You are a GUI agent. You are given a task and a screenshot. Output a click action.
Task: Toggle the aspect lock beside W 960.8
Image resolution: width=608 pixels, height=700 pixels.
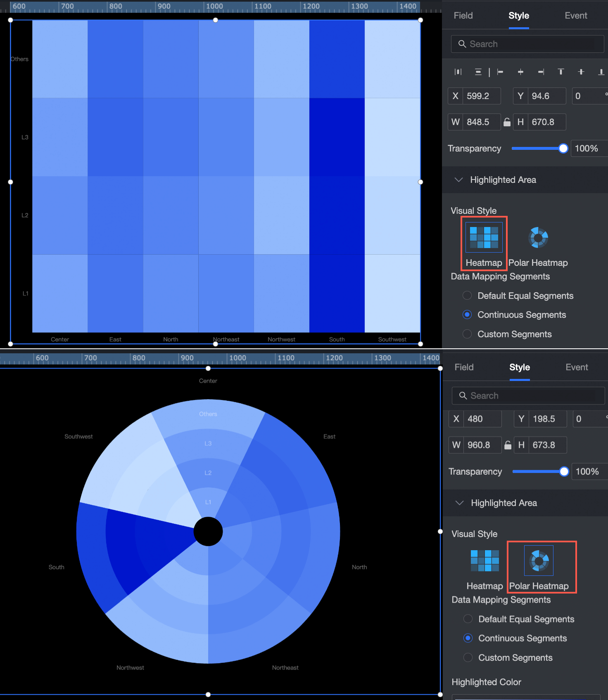(508, 445)
